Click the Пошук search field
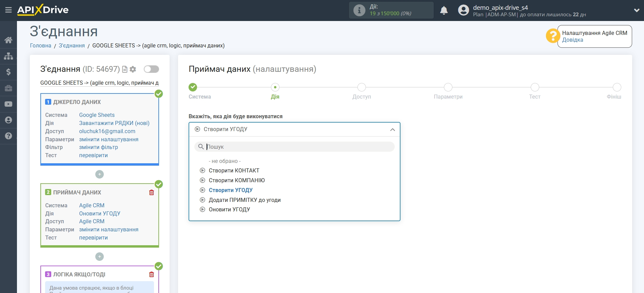 click(x=294, y=147)
